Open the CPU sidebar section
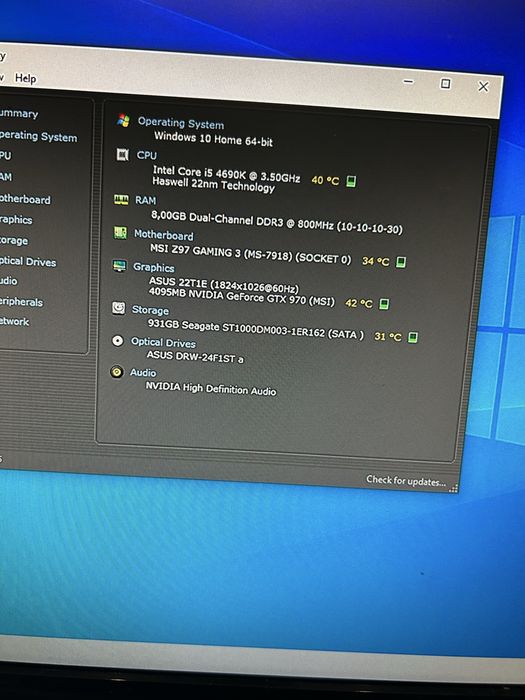The image size is (525, 700). [6, 155]
